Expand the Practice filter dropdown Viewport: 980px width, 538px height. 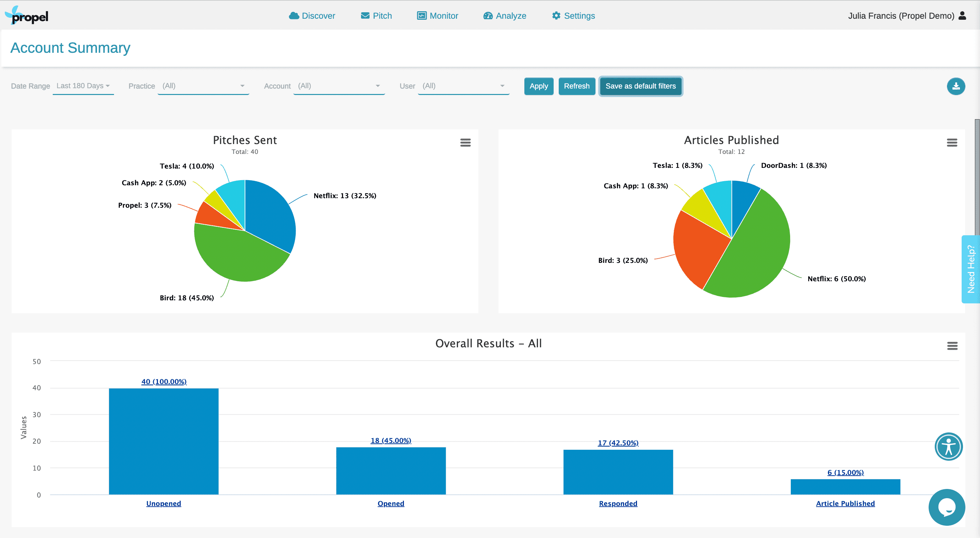click(203, 86)
